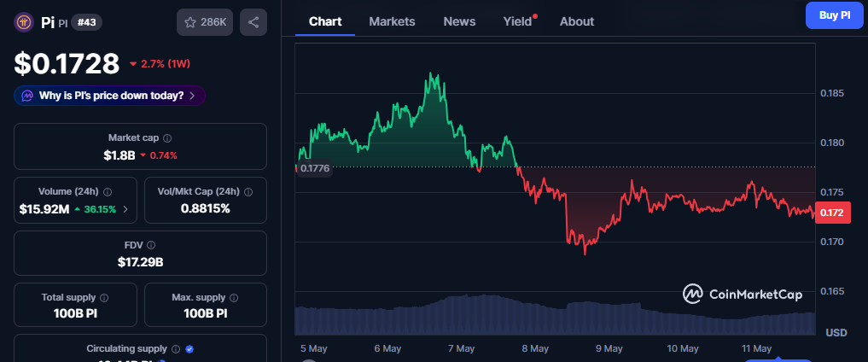868x362 pixels.
Task: Expand "Why is PI's price down today?"
Action: click(109, 96)
